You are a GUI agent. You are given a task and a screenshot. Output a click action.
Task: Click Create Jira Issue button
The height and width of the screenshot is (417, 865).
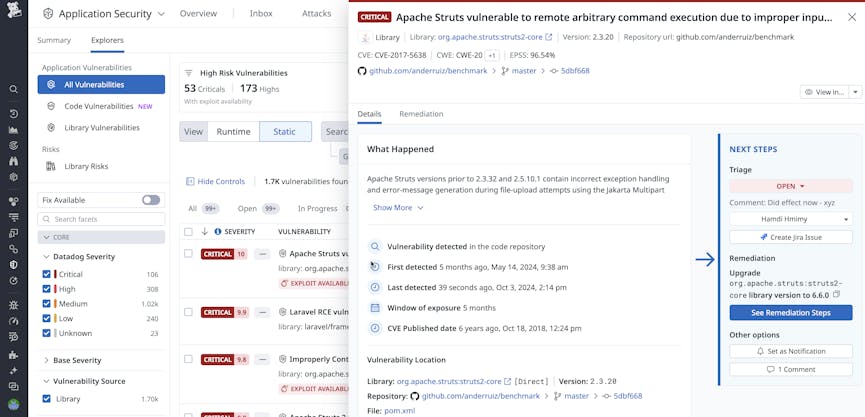click(x=790, y=237)
